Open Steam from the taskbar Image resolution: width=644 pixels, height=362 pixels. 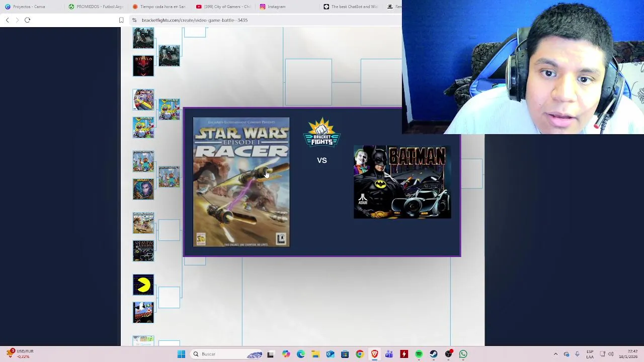tap(433, 354)
